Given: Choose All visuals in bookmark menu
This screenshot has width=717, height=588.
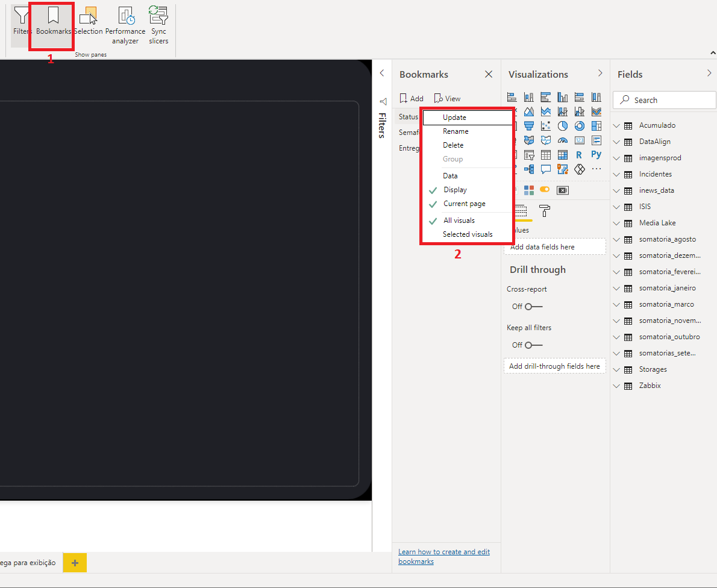Looking at the screenshot, I should click(467, 220).
